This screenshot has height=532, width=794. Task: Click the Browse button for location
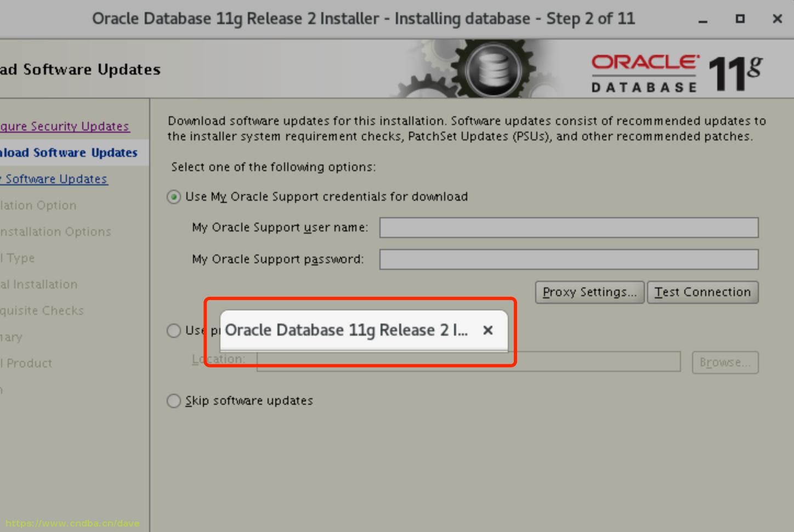pos(724,363)
